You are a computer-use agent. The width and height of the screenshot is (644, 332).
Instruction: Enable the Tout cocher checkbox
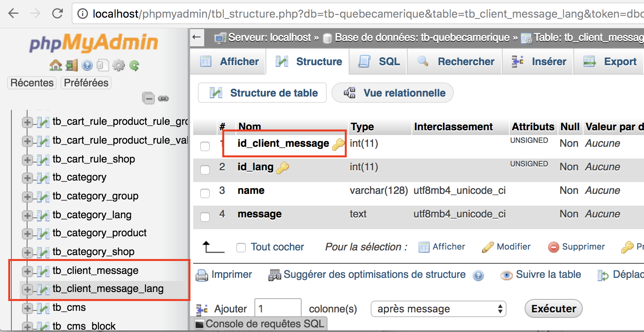pos(241,247)
